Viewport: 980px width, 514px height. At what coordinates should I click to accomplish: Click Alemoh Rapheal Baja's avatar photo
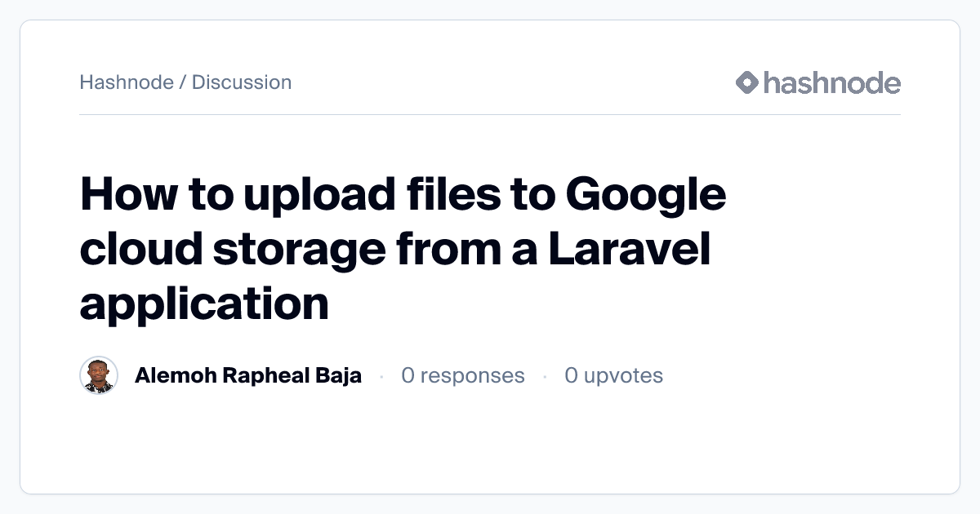pyautogui.click(x=99, y=375)
